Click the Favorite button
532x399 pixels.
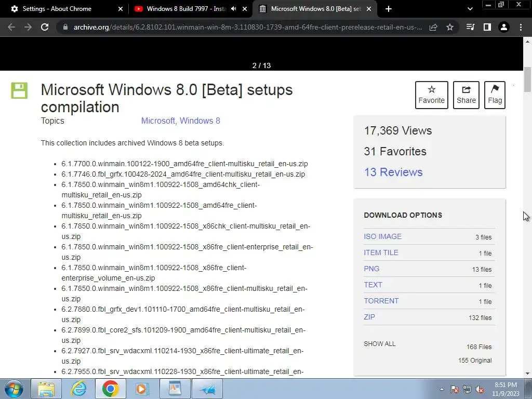click(x=432, y=95)
